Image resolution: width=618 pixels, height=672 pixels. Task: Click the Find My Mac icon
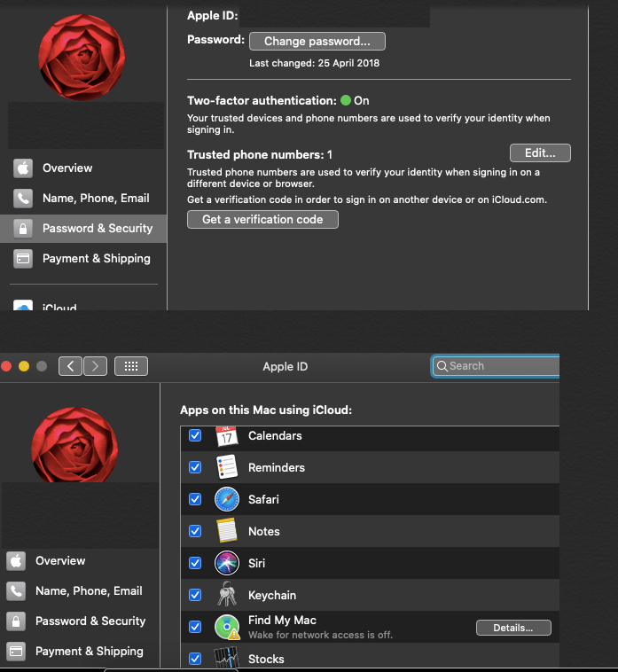227,627
